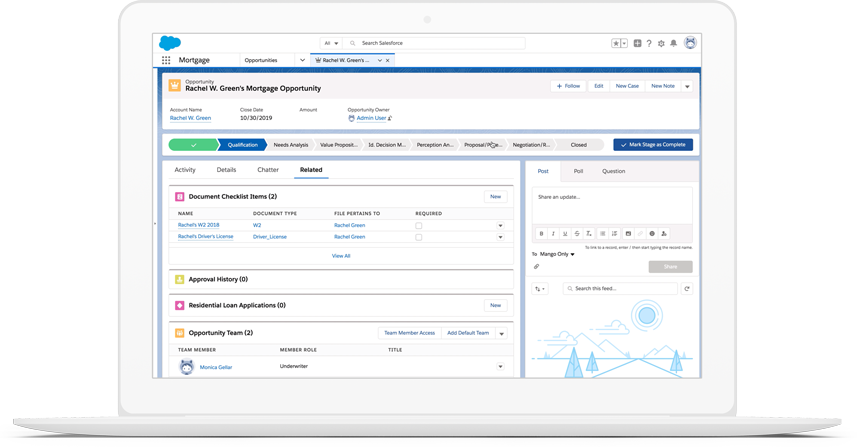
Task: Click Mark Stage as Complete
Action: click(x=653, y=145)
